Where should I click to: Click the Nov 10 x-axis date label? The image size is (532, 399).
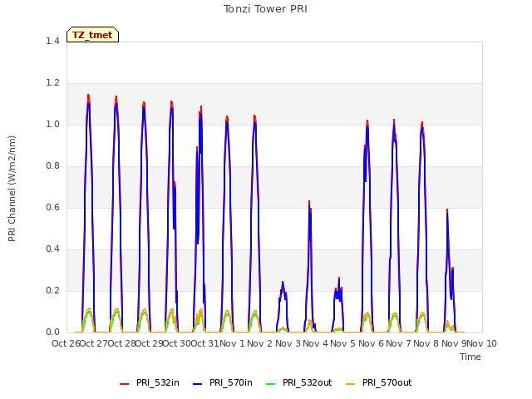pos(482,343)
